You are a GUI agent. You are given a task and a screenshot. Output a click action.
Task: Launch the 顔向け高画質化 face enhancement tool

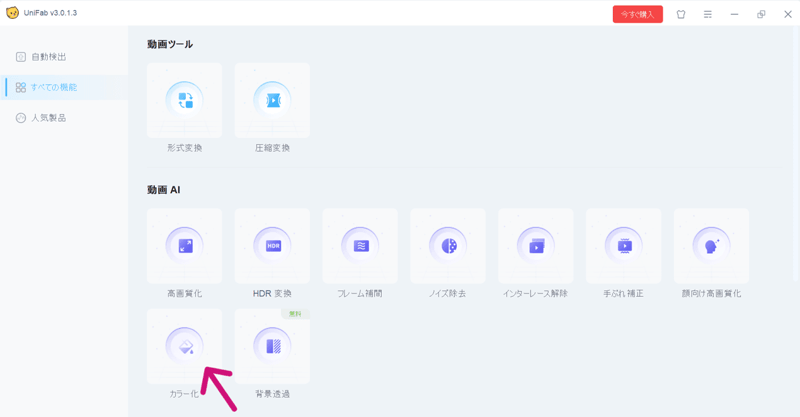pyautogui.click(x=711, y=246)
